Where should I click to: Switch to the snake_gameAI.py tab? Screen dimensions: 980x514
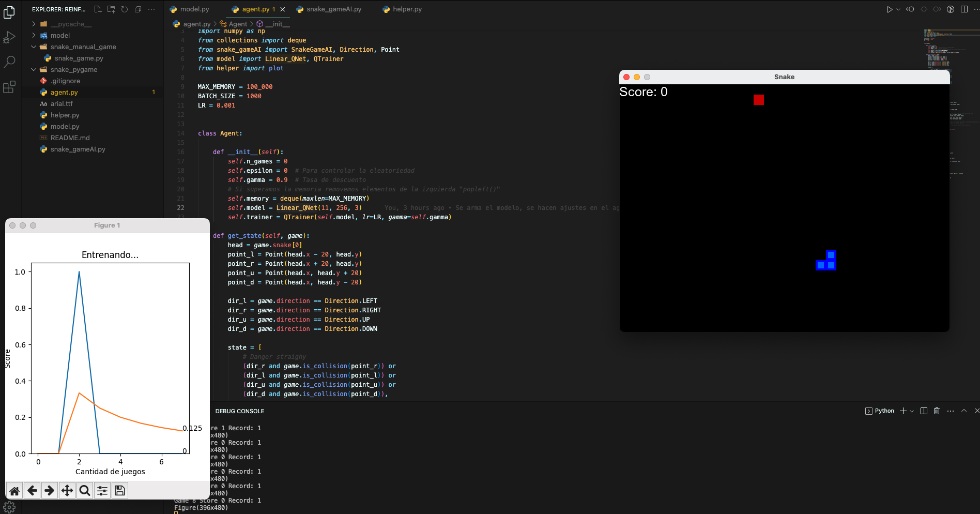point(333,9)
